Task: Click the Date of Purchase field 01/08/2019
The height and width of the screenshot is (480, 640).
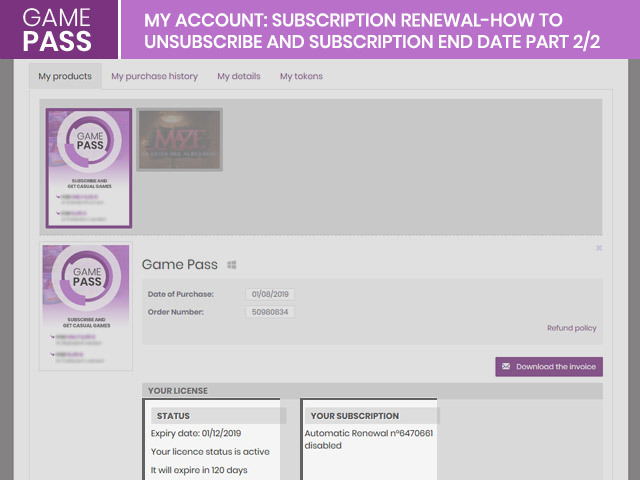Action: (x=270, y=294)
